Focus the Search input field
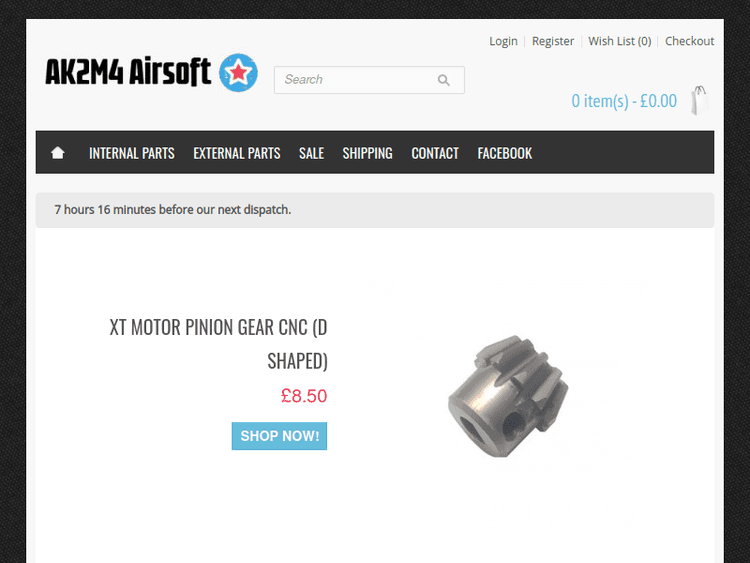This screenshot has width=750, height=563. [369, 80]
